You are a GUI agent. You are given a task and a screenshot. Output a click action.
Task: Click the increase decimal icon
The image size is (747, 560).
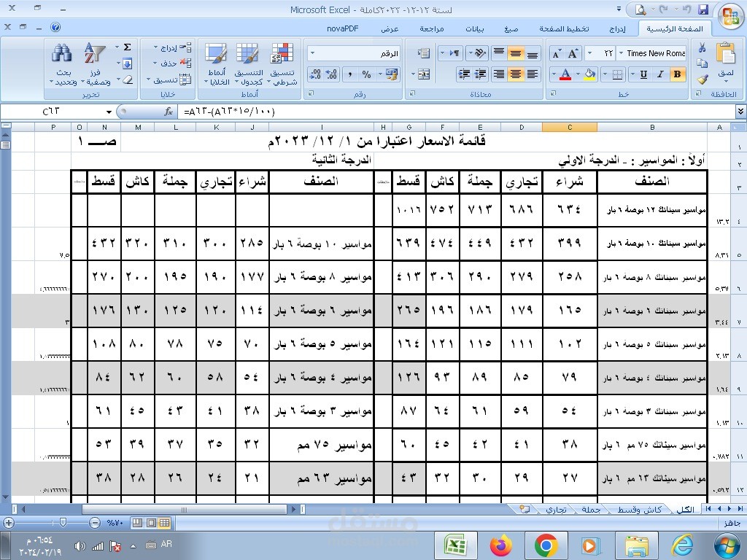[332, 74]
